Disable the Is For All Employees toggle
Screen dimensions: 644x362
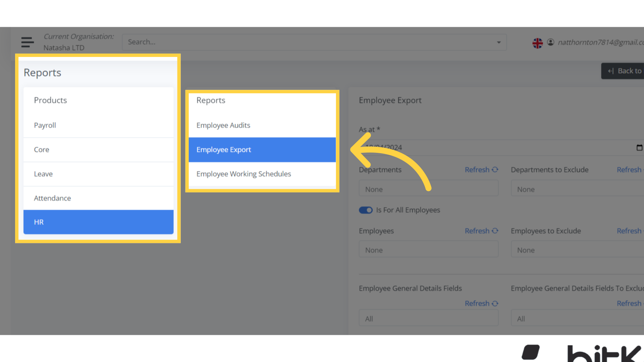pyautogui.click(x=366, y=210)
